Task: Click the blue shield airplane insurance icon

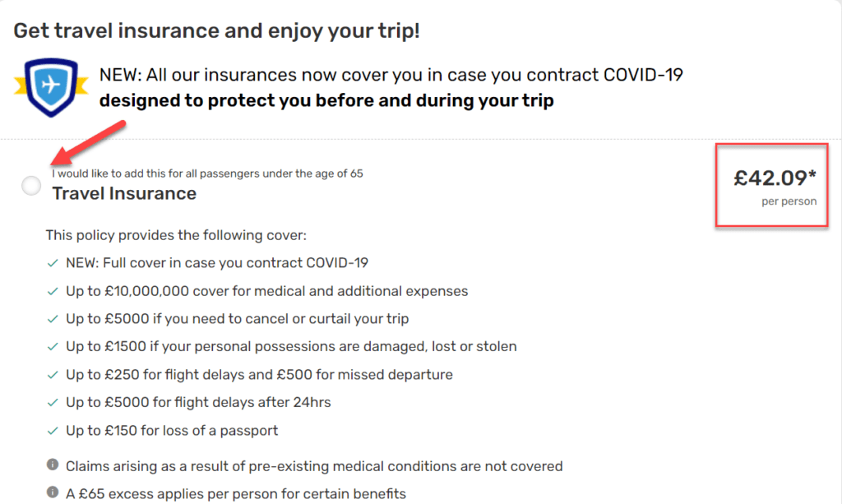Action: point(51,87)
